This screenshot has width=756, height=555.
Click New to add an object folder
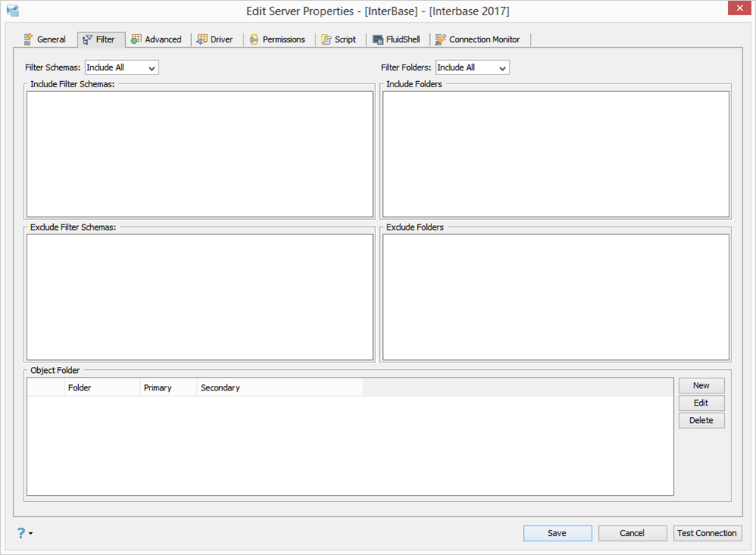click(701, 386)
